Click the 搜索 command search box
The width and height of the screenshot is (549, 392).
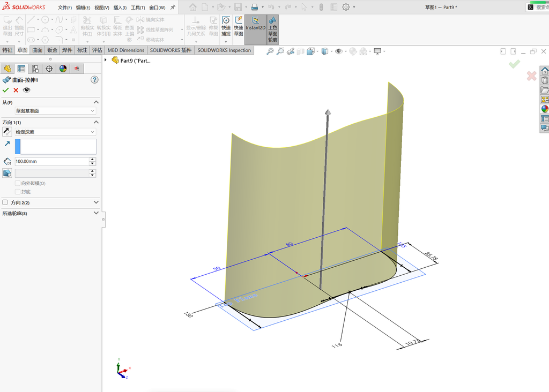pos(541,7)
